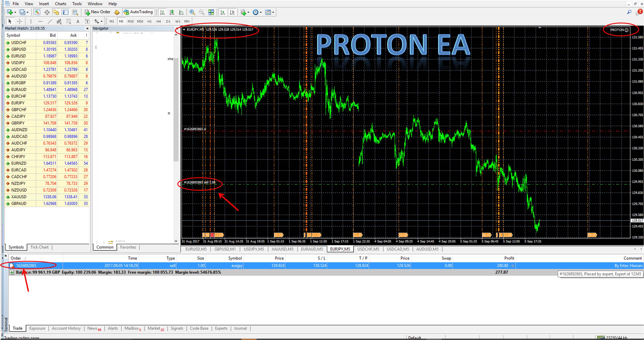644x340 pixels.
Task: Switch chart to candlesticks view
Action: pos(172,12)
